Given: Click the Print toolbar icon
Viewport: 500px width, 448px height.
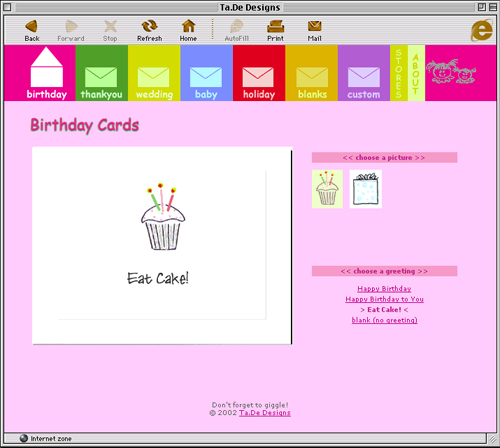Looking at the screenshot, I should point(275,26).
